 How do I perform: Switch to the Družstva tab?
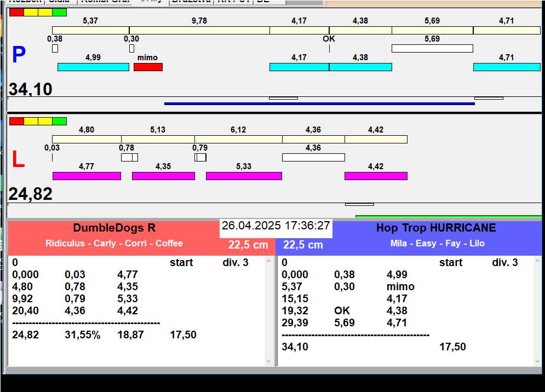tap(190, 2)
